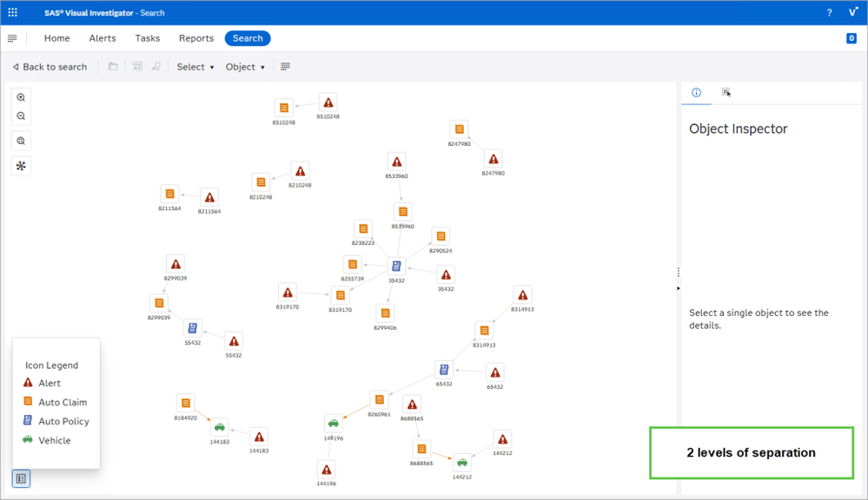Image resolution: width=868 pixels, height=500 pixels.
Task: Open the Alerts tab
Action: 103,38
